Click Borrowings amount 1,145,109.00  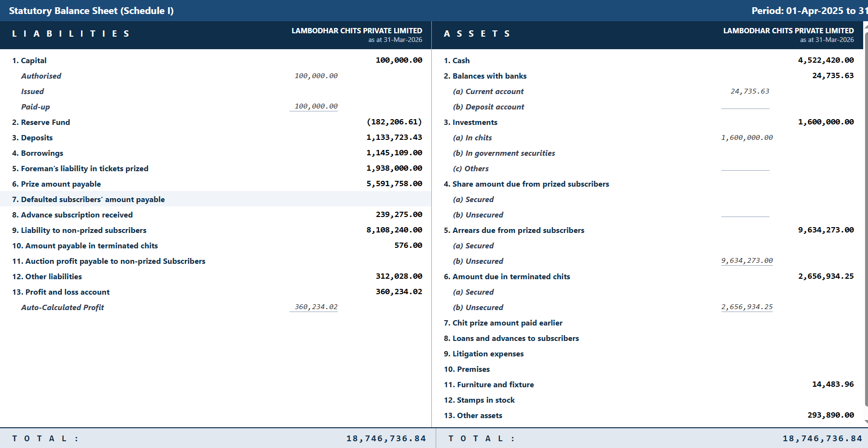point(394,153)
